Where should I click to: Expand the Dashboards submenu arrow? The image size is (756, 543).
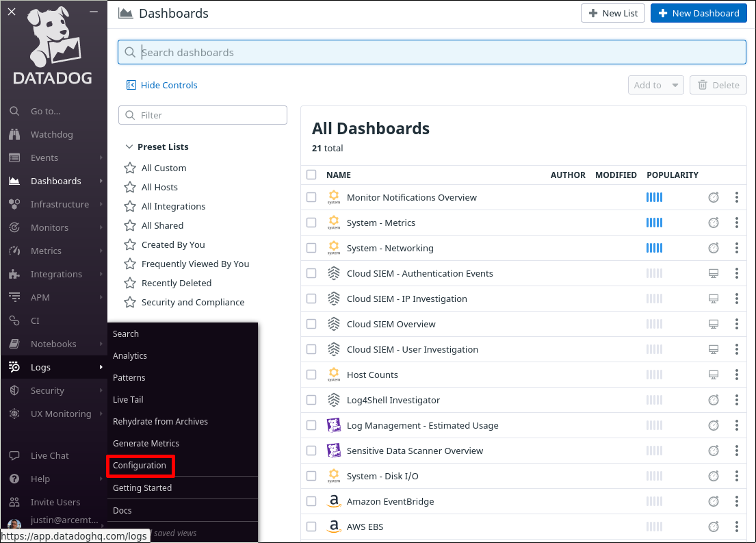coord(101,181)
